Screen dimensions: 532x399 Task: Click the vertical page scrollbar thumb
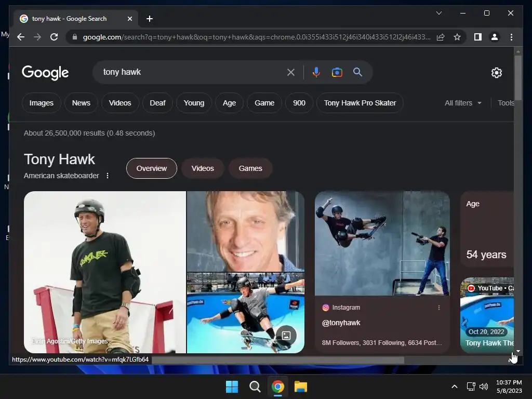[518, 77]
